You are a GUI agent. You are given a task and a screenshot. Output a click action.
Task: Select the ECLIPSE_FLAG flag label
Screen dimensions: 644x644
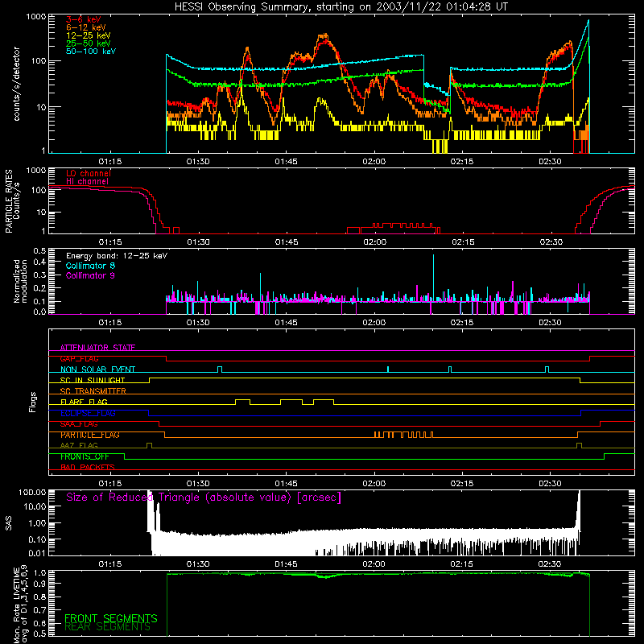coord(88,413)
